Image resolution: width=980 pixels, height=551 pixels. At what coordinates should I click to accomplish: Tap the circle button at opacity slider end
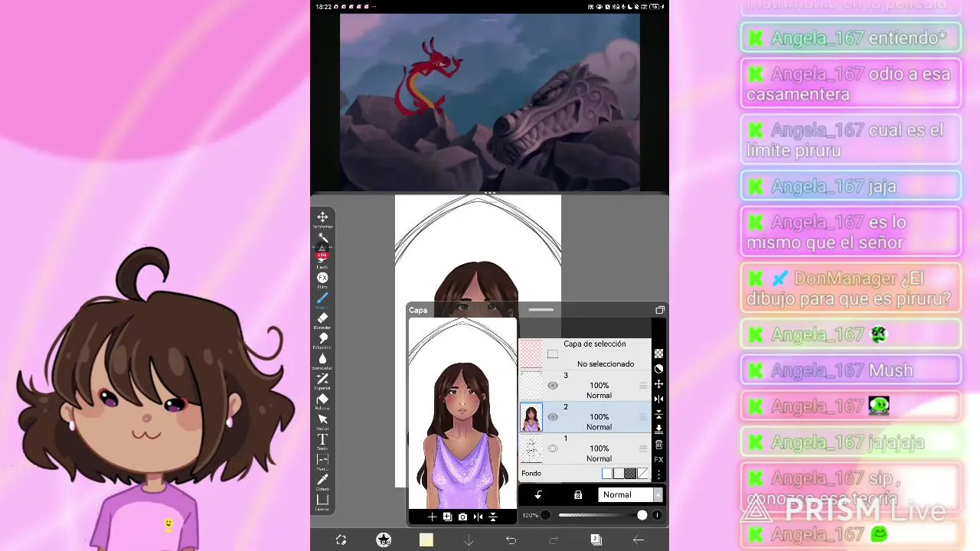(657, 515)
